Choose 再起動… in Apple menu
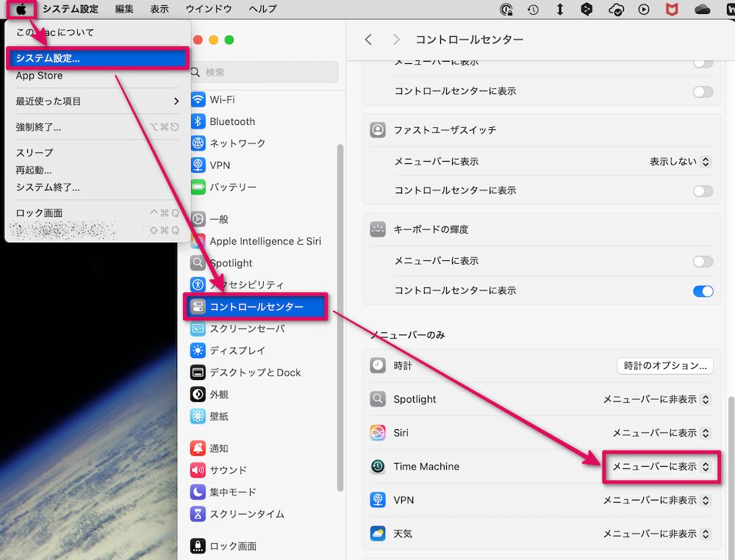Viewport: 735px width, 560px height. coord(97,170)
